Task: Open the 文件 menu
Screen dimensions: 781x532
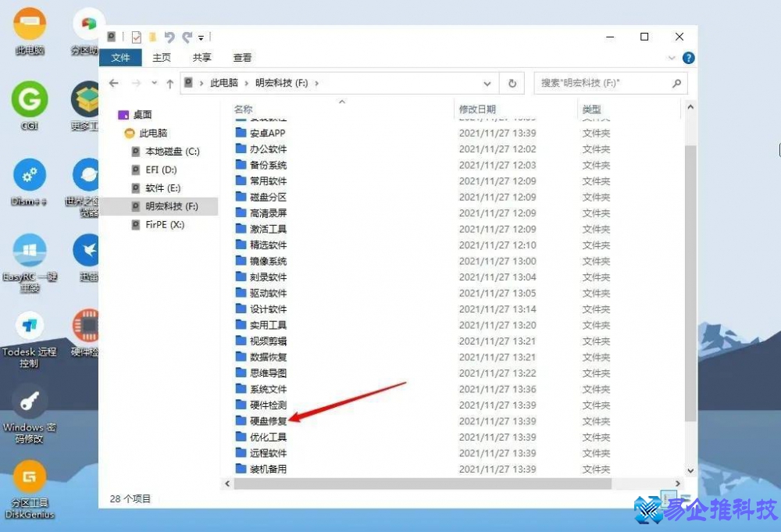Action: coord(122,57)
